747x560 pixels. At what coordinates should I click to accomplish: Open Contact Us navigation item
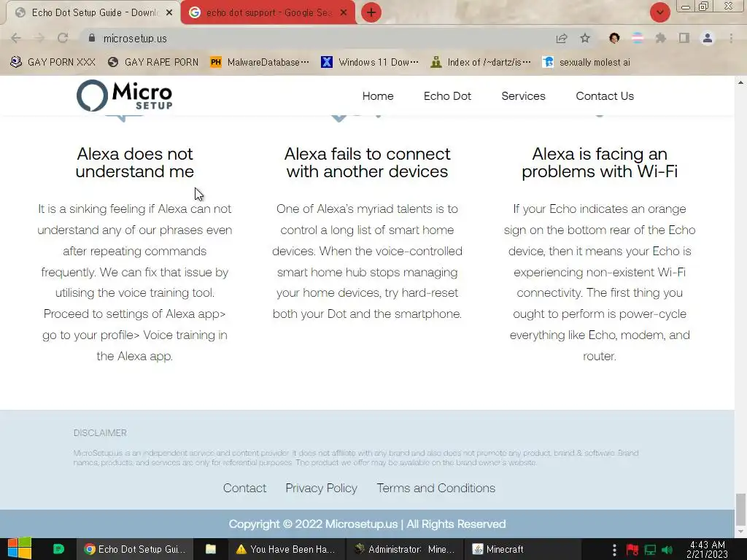[605, 96]
